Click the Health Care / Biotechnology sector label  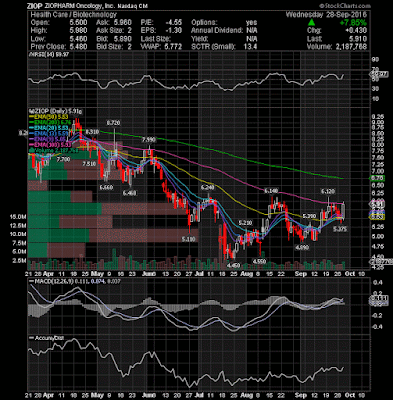[x=74, y=15]
